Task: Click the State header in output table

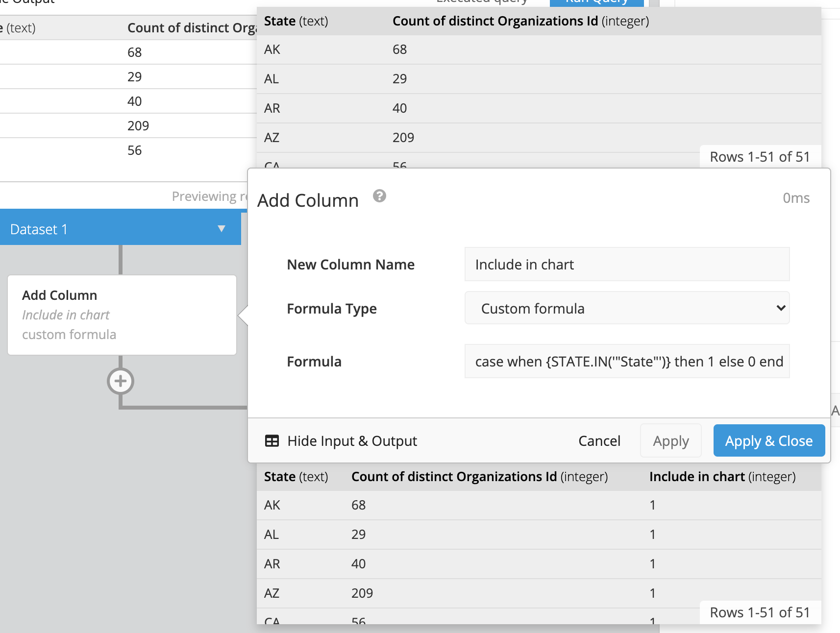Action: pos(296,477)
